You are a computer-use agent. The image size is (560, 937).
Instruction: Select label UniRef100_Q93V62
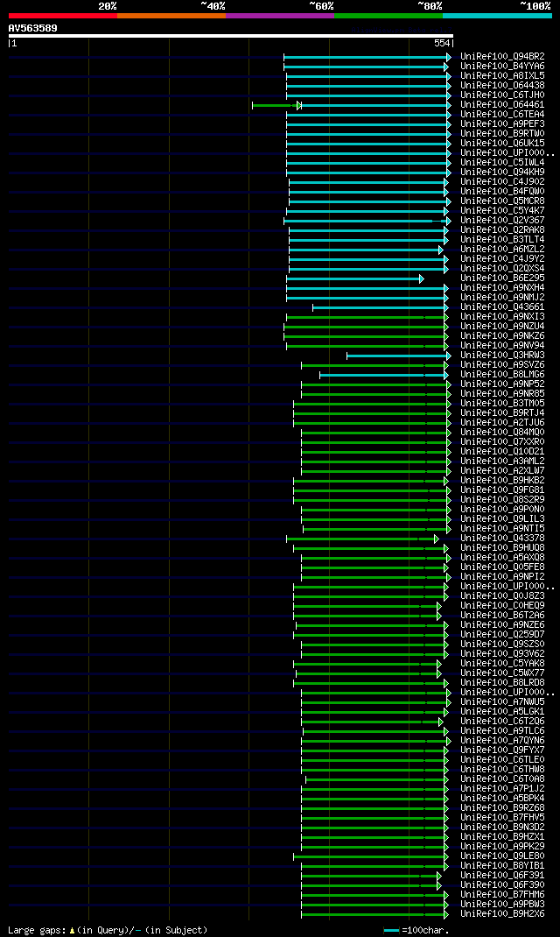click(502, 654)
